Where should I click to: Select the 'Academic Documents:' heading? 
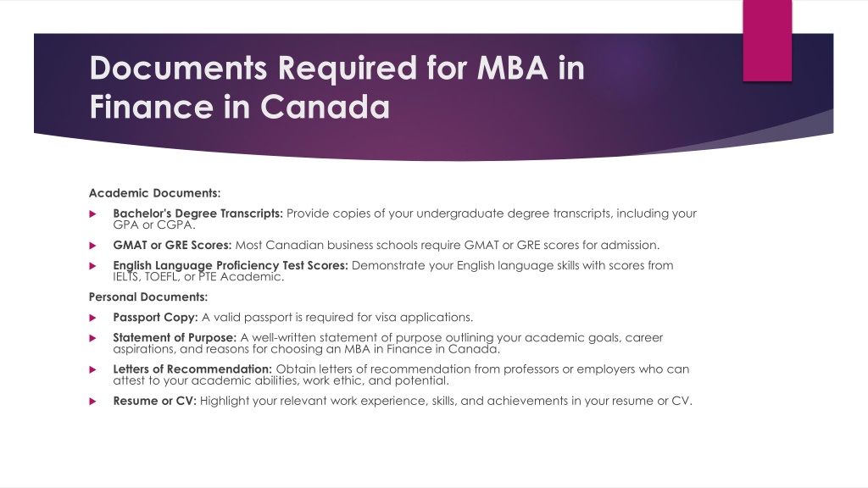point(154,193)
